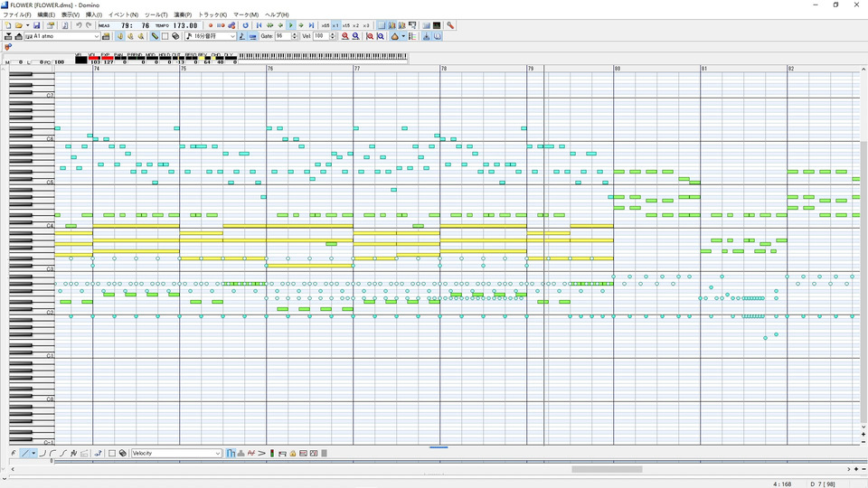The width and height of the screenshot is (868, 488).
Task: Click the Vel value input field
Action: (x=321, y=36)
